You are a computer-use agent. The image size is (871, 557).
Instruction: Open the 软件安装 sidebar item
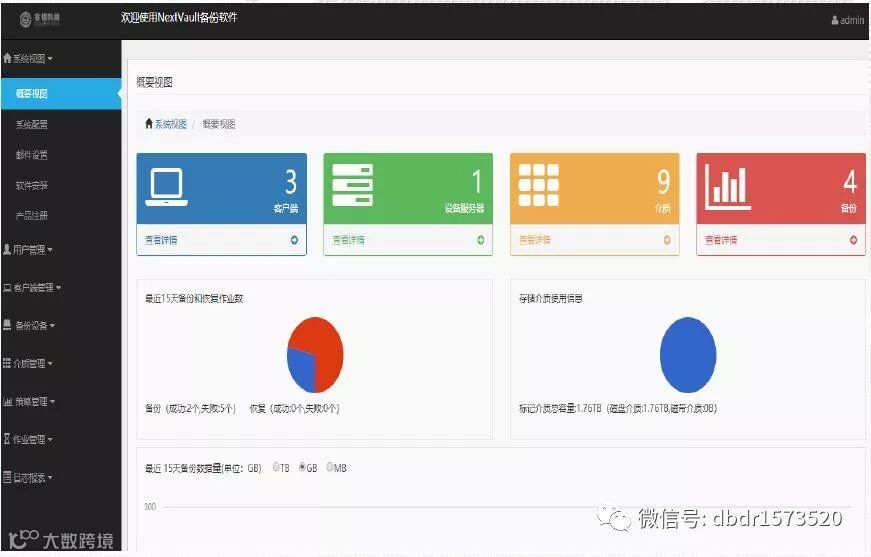pos(32,185)
